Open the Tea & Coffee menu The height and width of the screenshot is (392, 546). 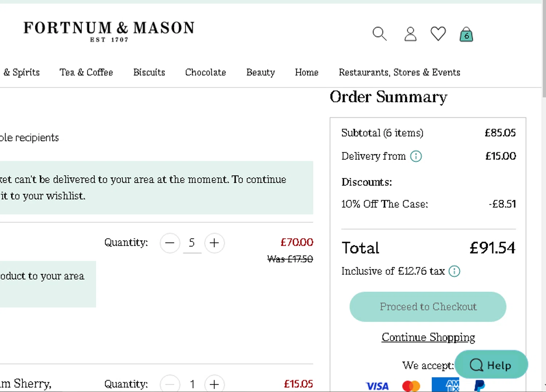(86, 72)
